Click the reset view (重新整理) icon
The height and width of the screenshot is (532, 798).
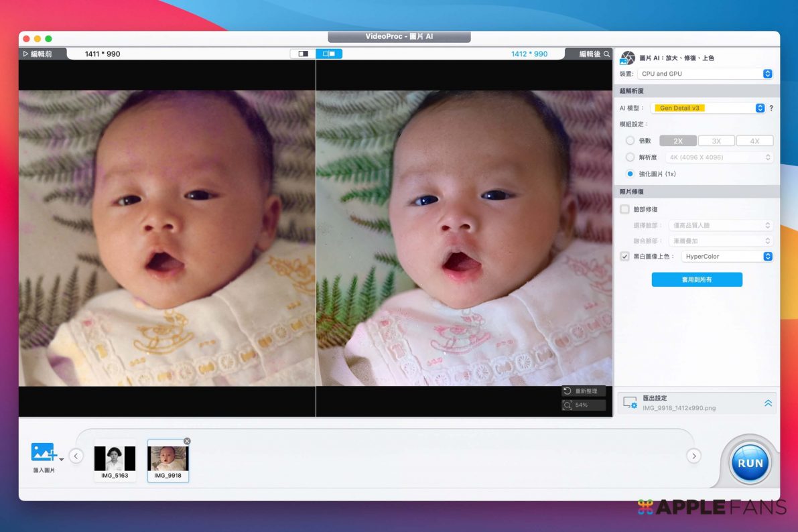pyautogui.click(x=568, y=391)
